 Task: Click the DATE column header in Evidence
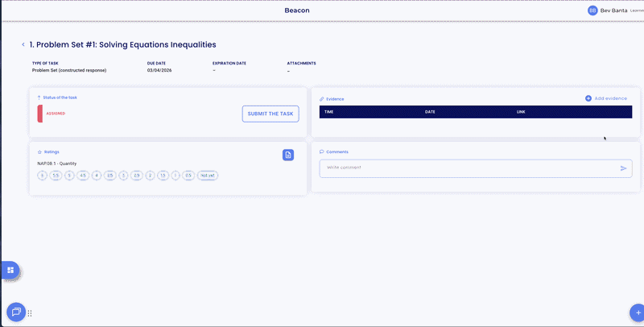click(x=430, y=112)
